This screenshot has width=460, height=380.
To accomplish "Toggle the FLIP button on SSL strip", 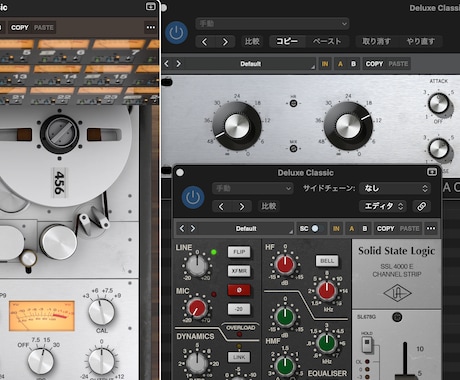I will click(239, 252).
